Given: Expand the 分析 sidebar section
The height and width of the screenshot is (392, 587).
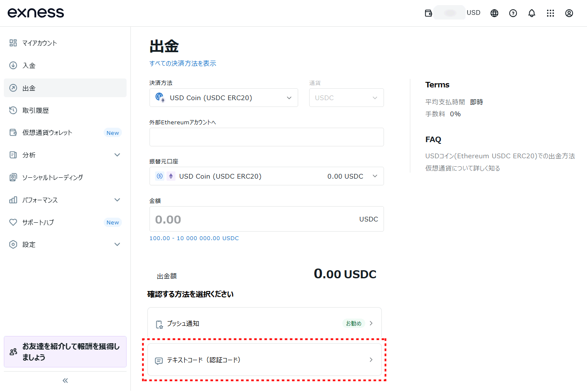Looking at the screenshot, I should coord(117,155).
